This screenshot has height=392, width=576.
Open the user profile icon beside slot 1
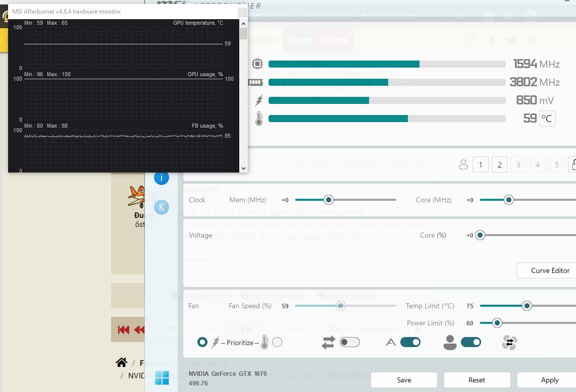[463, 164]
